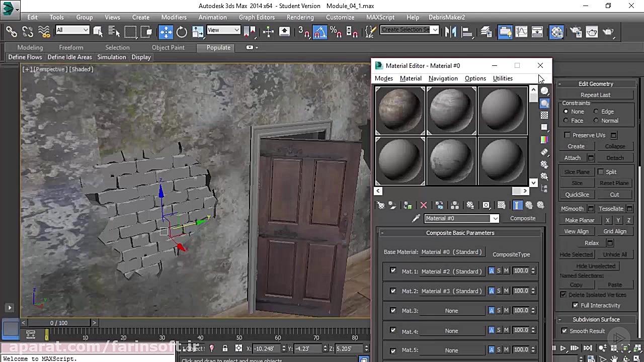The width and height of the screenshot is (644, 362).
Task: Activate the Select and Move tool
Action: coord(166,32)
